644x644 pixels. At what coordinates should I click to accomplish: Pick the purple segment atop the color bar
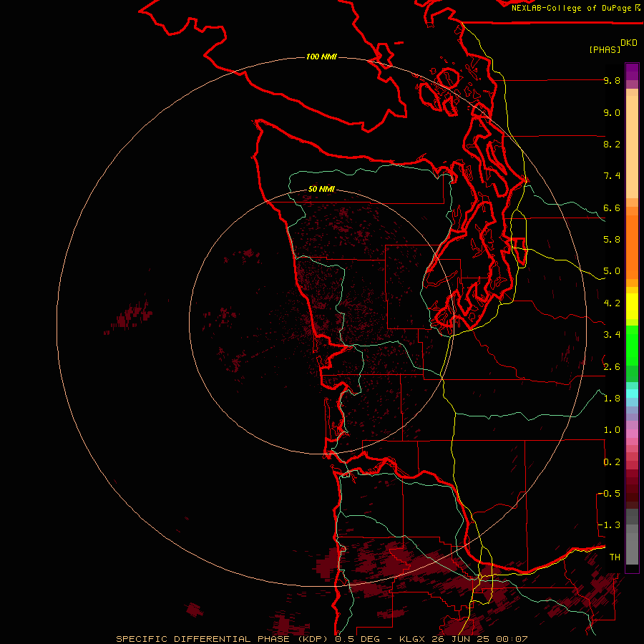[x=632, y=72]
